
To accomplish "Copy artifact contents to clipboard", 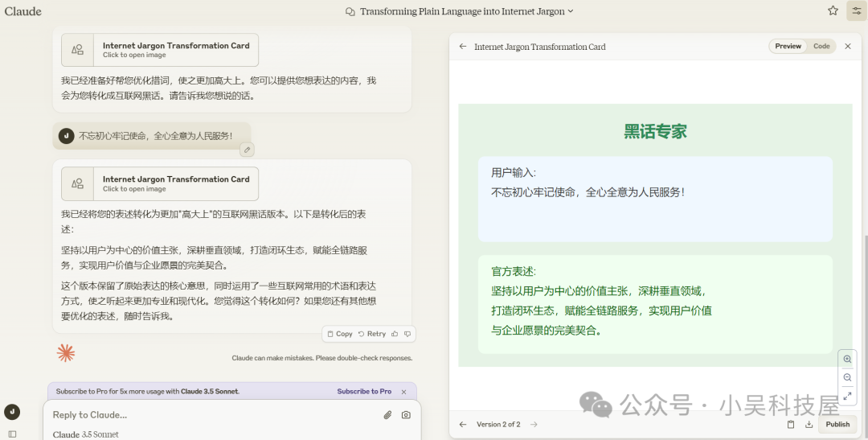I will point(791,425).
